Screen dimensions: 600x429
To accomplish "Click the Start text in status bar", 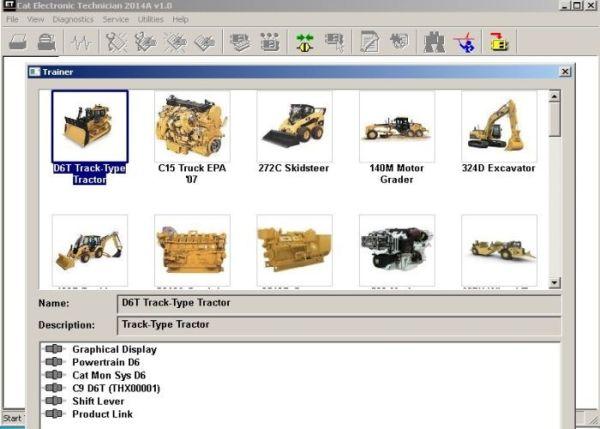I will coord(12,418).
